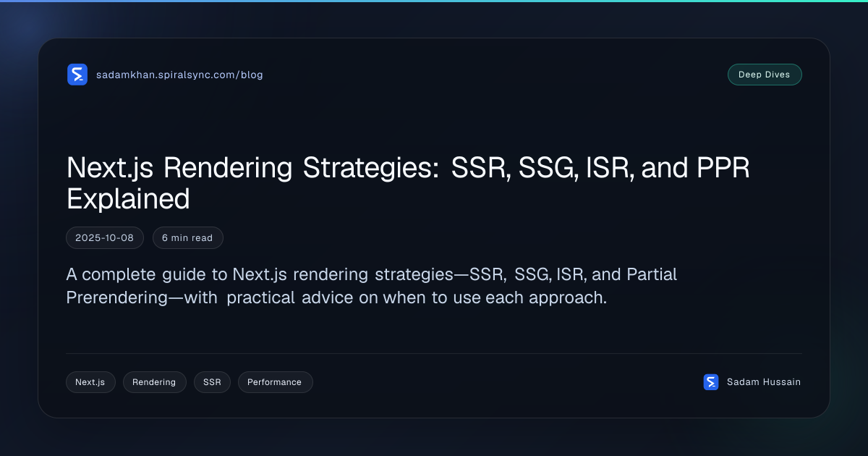Click the 6 min read pill
This screenshot has width=868, height=456.
pyautogui.click(x=187, y=237)
